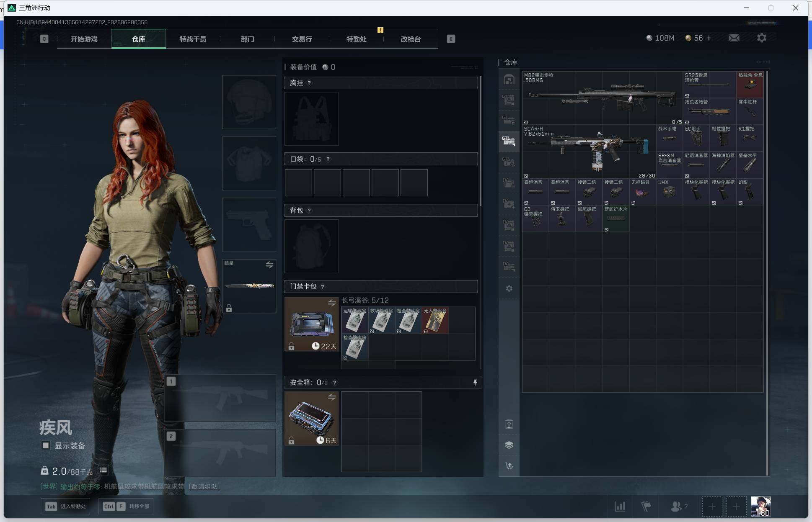Click the stacked layers icon in warehouse sidebar
The width and height of the screenshot is (812, 522).
click(x=509, y=445)
